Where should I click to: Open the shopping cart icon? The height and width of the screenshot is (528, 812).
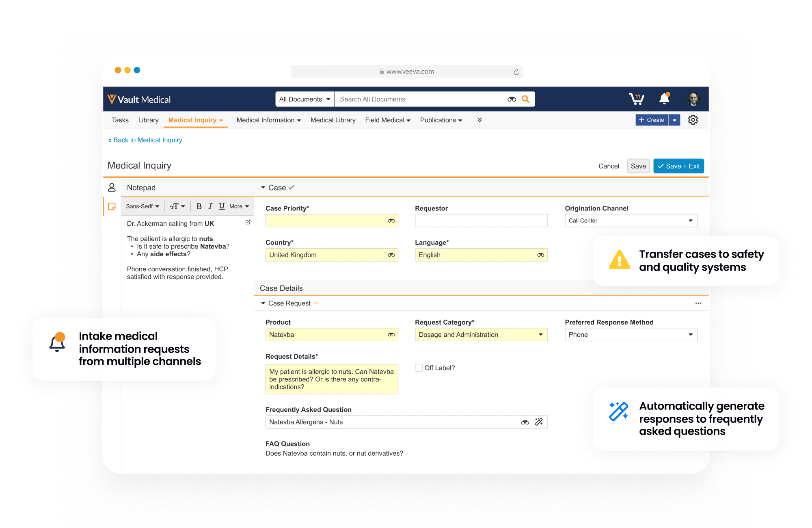[636, 99]
